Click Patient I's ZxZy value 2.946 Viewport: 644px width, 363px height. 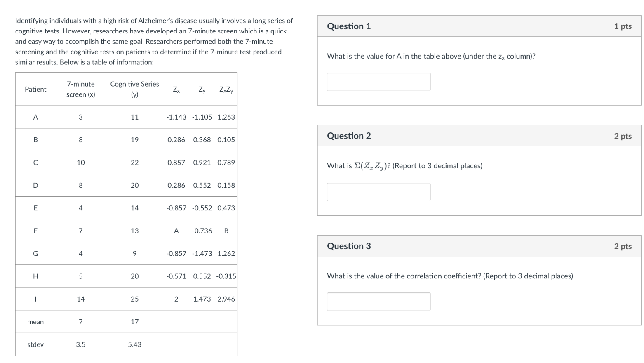(226, 299)
